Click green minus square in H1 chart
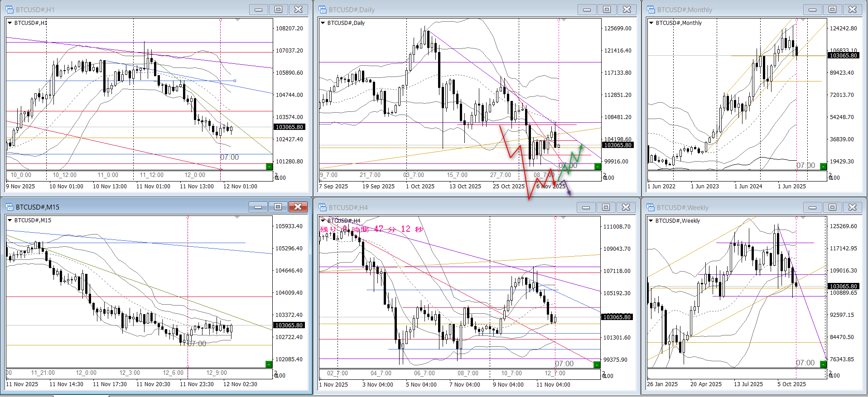 (x=269, y=167)
